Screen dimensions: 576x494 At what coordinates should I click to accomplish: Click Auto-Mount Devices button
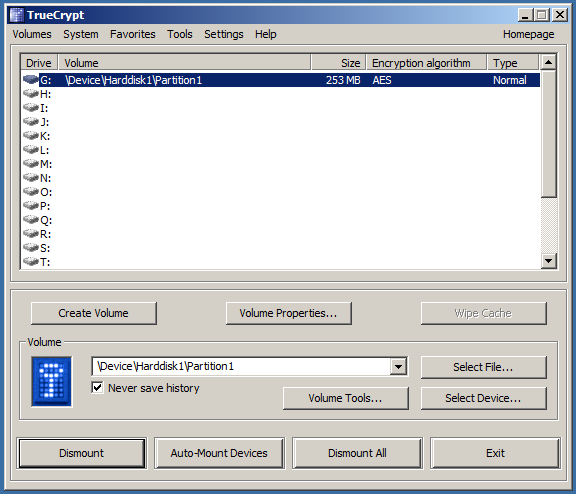(x=219, y=453)
